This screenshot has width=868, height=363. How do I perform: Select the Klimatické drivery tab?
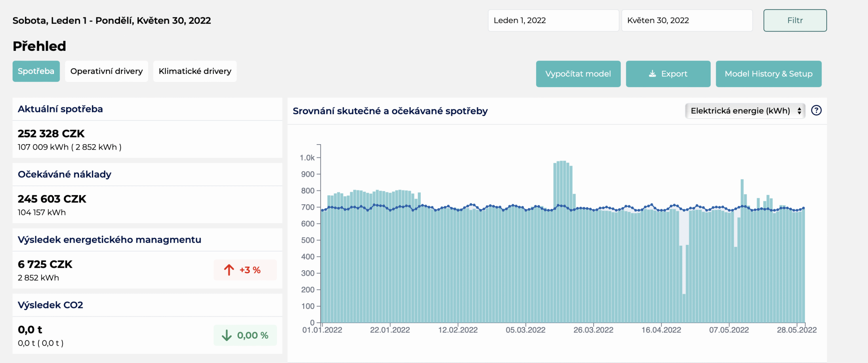195,71
